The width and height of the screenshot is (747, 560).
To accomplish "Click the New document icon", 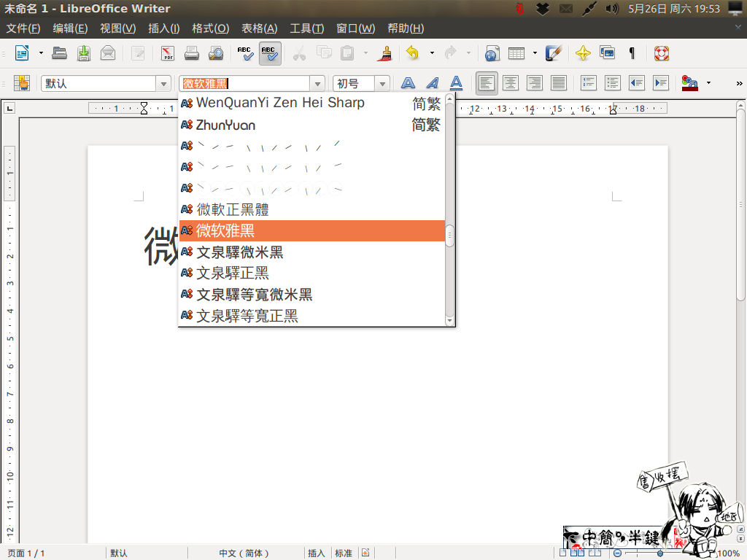I will (22, 52).
